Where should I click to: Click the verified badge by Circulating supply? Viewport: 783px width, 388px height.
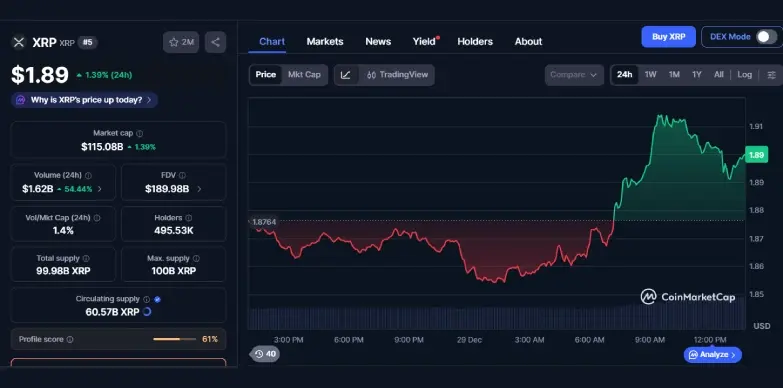pos(157,300)
